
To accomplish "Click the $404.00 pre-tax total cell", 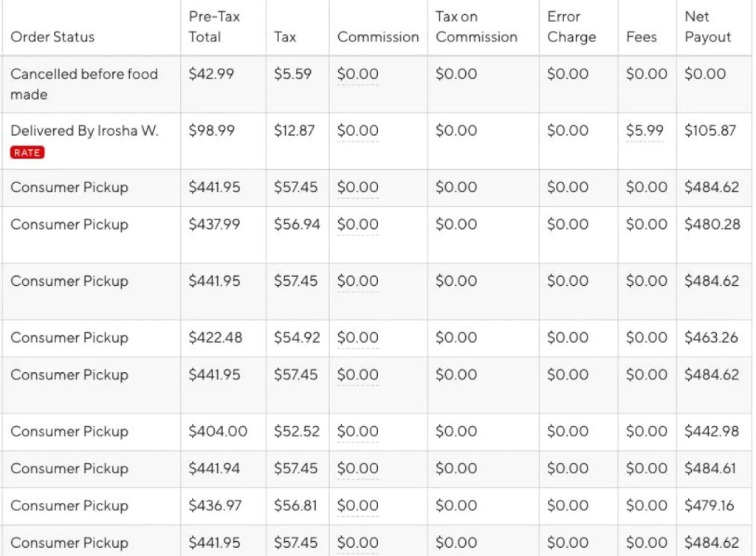I will point(218,431).
